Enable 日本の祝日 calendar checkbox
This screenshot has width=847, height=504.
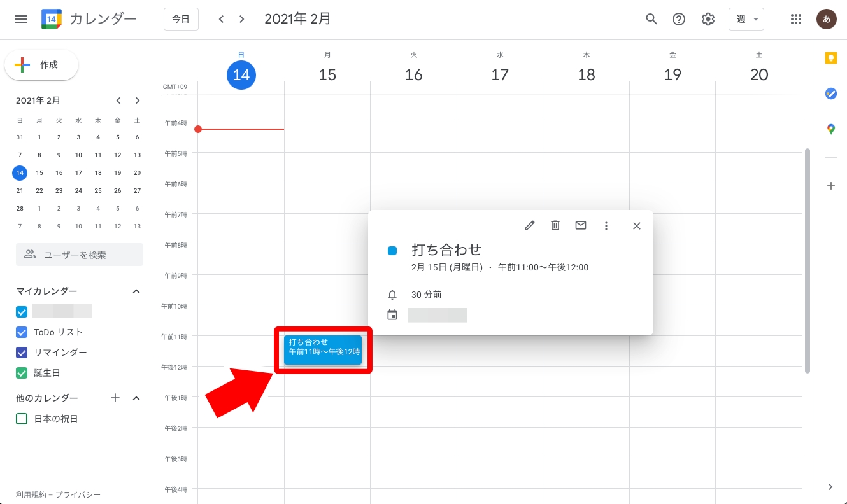coord(22,418)
